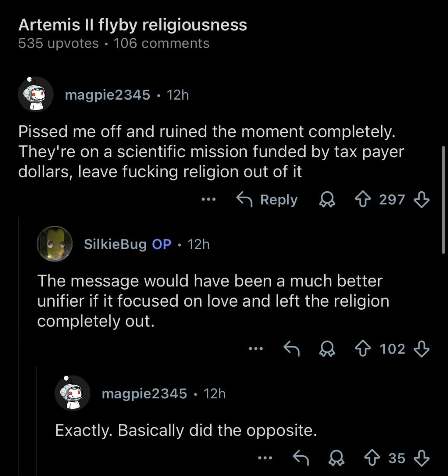Open three-dot menu on the 35-vote comment

[x=264, y=458]
